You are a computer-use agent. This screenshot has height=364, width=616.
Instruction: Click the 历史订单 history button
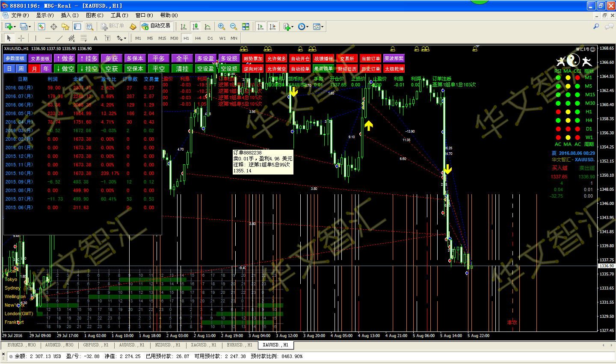coord(370,68)
